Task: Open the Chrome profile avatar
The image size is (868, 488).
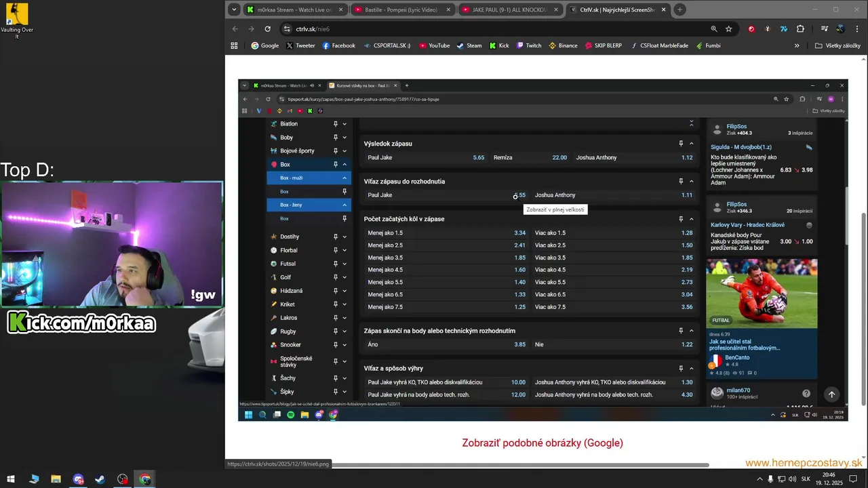Action: 841,29
